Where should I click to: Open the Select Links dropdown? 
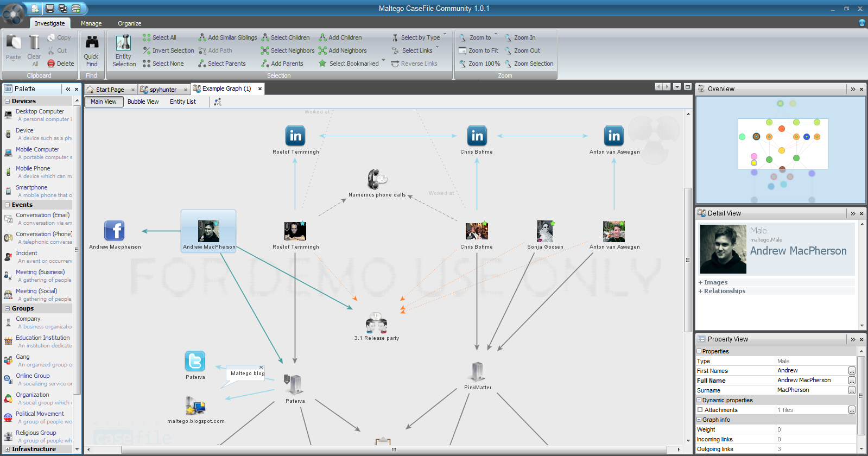(x=437, y=48)
